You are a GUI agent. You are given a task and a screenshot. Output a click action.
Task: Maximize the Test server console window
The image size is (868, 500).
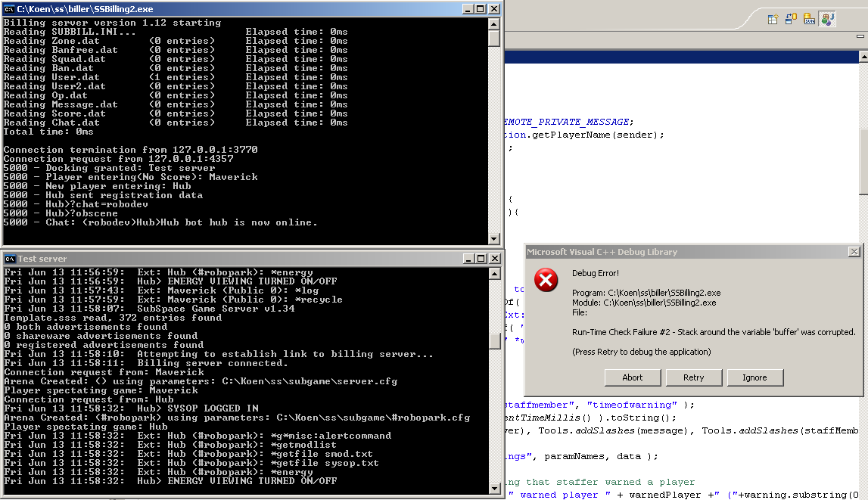tap(481, 259)
